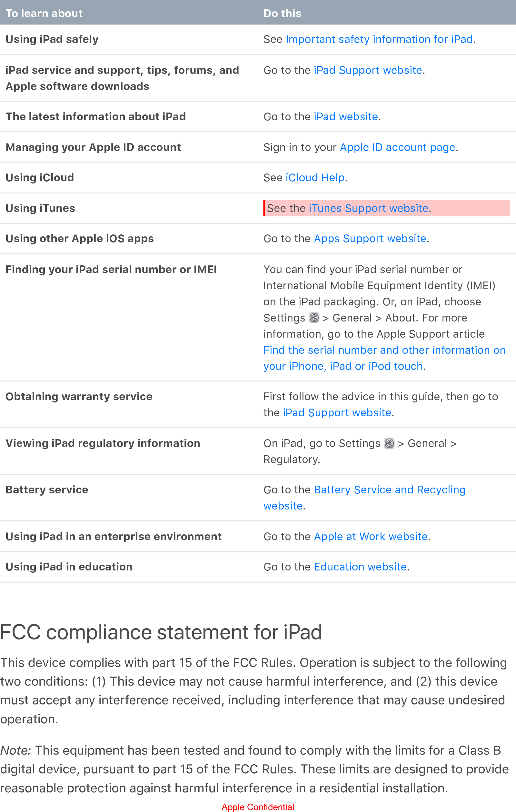
Task: Open Find the serial number article link
Action: (x=384, y=350)
